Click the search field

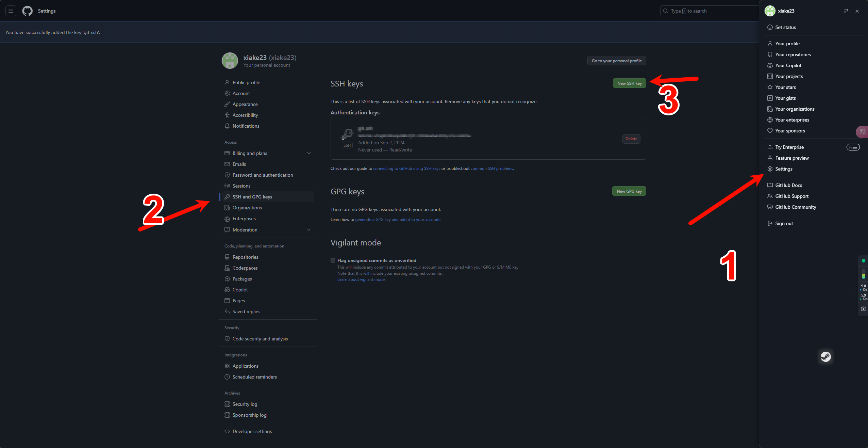[x=709, y=11]
